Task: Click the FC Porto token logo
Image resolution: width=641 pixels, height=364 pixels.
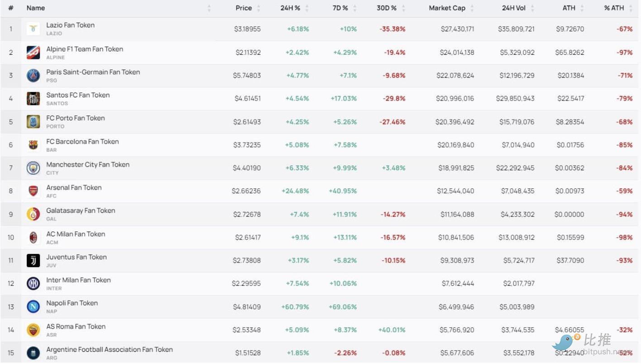Action: click(x=33, y=122)
